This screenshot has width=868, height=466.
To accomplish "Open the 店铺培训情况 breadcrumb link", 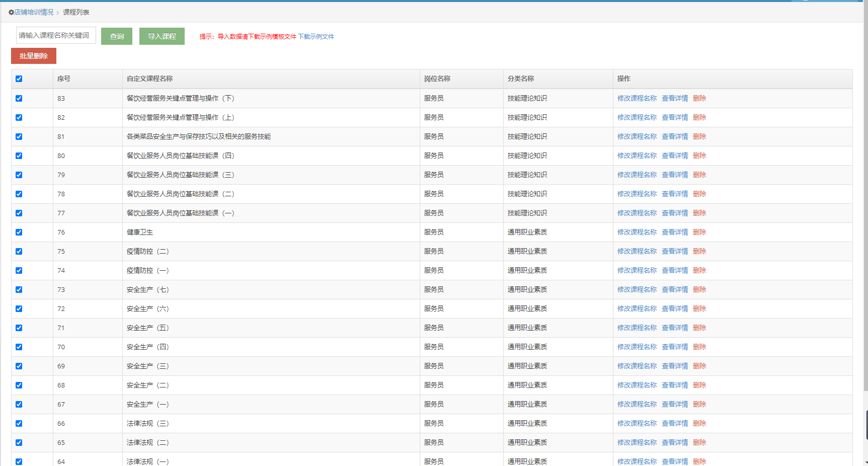I will coord(34,12).
